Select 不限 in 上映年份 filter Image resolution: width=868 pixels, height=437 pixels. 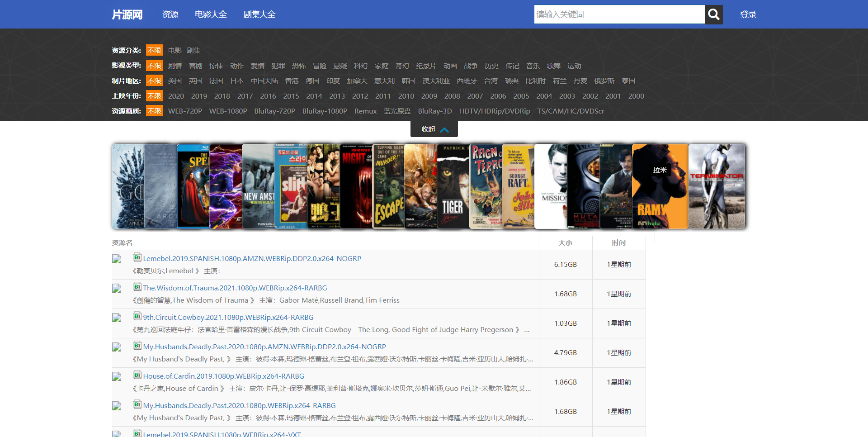[x=154, y=96]
